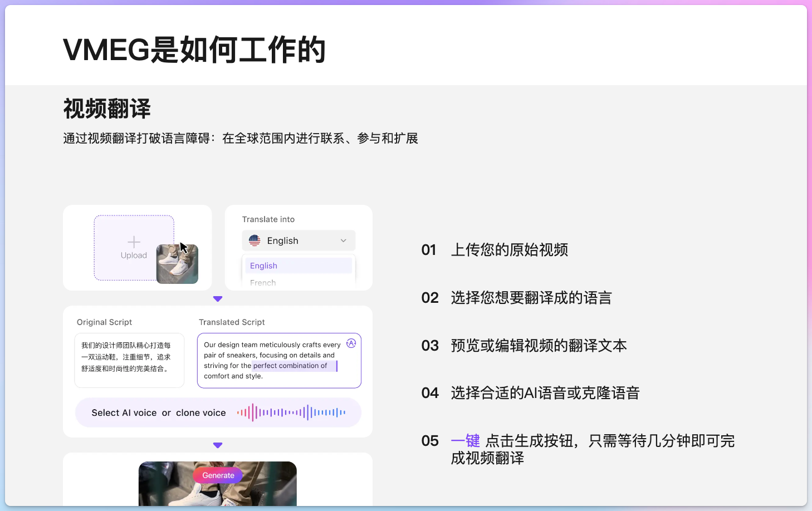Click the Generate button
The height and width of the screenshot is (511, 812).
(218, 475)
